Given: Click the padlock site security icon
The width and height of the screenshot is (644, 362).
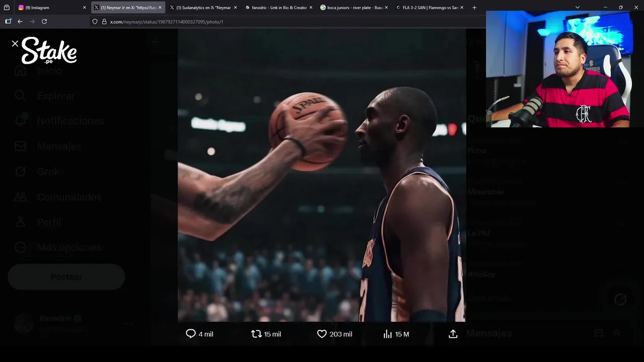Looking at the screenshot, I should coord(104,22).
